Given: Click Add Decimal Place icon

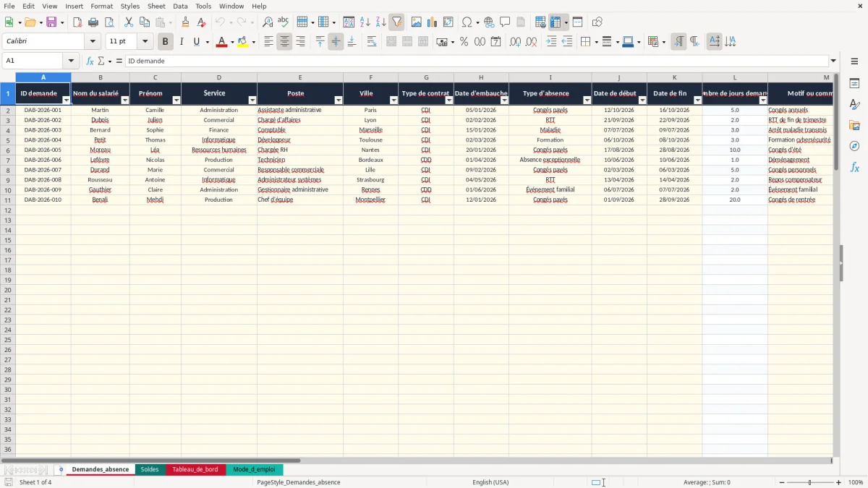Looking at the screenshot, I should coord(515,42).
